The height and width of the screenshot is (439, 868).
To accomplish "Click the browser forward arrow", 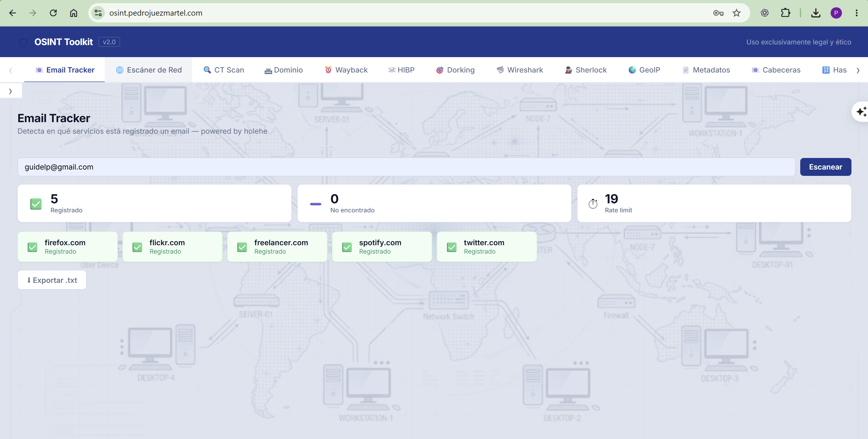I will click(33, 13).
